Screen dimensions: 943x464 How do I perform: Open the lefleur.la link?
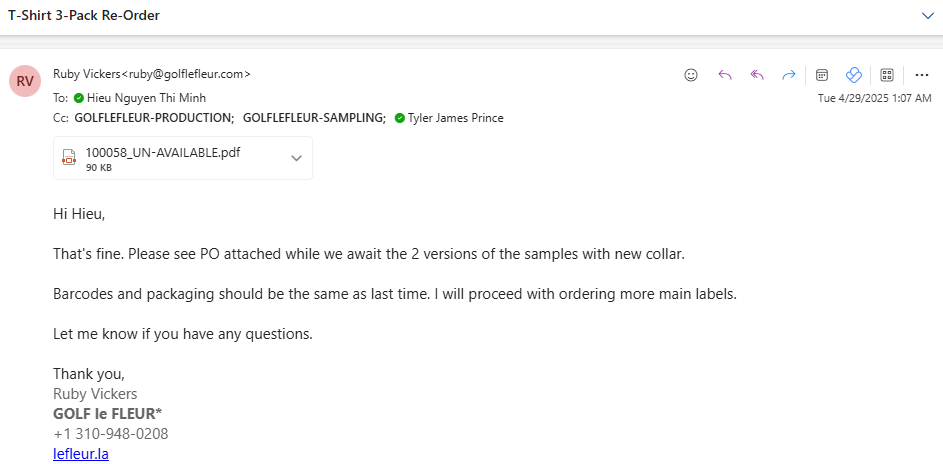81,454
